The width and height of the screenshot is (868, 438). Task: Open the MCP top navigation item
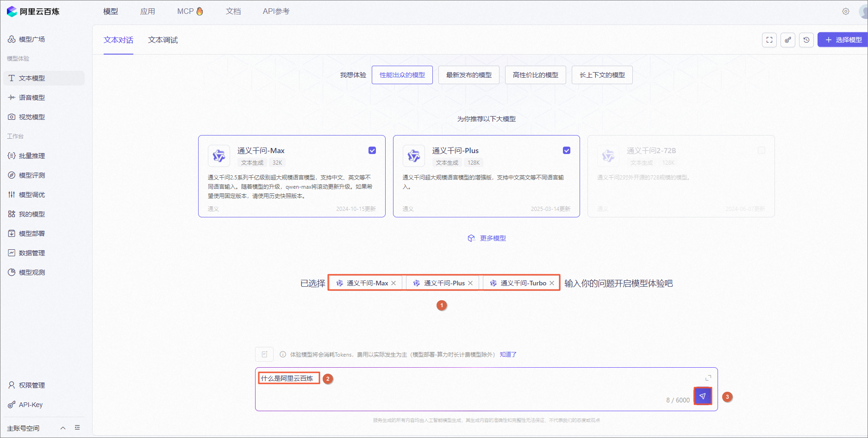tap(190, 12)
